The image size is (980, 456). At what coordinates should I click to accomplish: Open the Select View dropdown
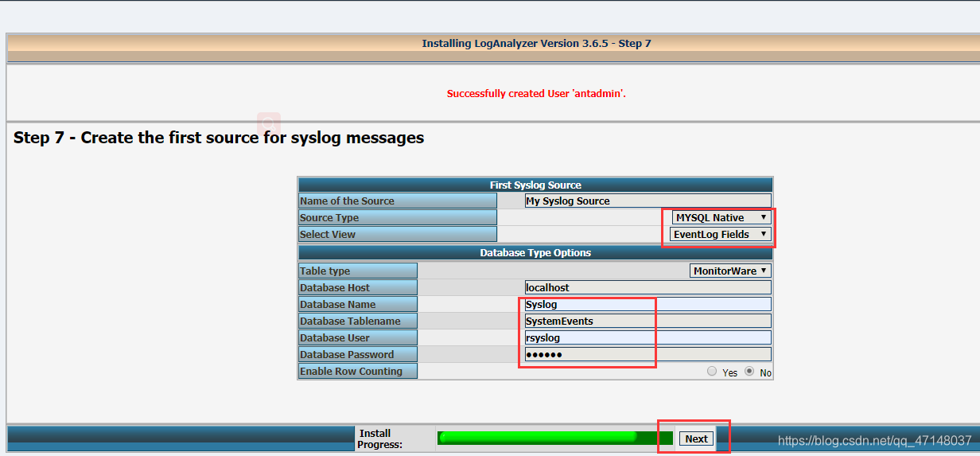tap(721, 234)
